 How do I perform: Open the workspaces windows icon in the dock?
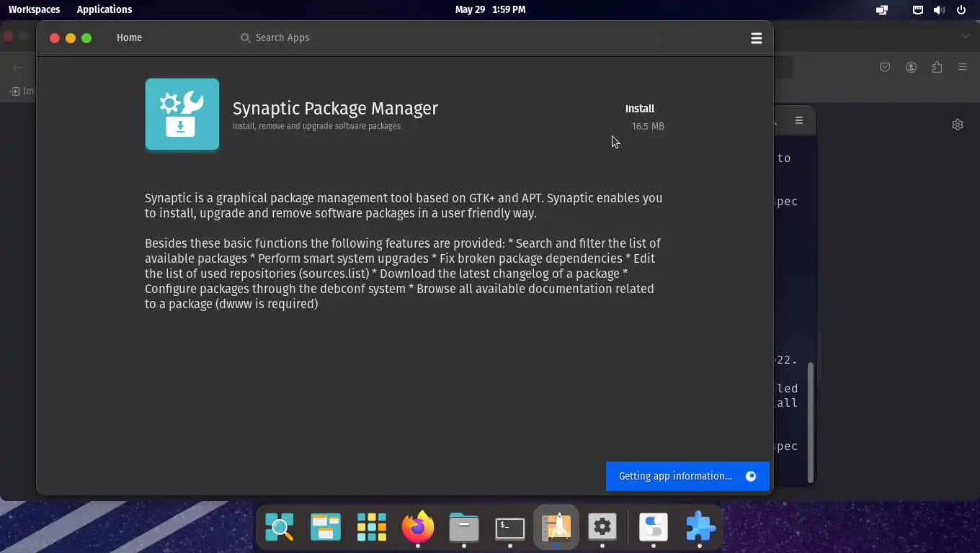pos(326,527)
